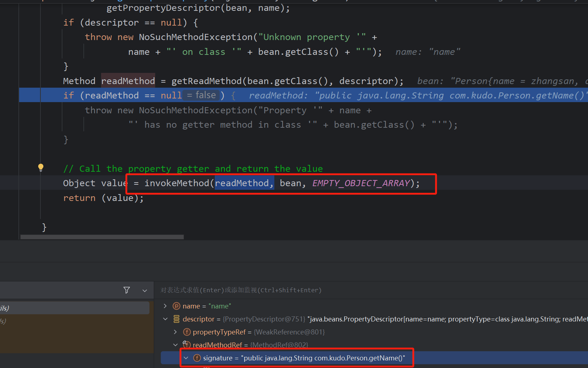Screen dimensions: 588x368
Task: Click EMPTY_OBJECT_ARRAY in the invokeMethod call
Action: 361,183
